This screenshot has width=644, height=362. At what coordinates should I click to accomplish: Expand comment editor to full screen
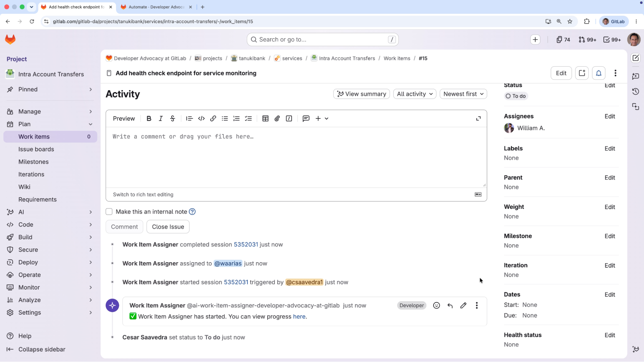click(478, 119)
